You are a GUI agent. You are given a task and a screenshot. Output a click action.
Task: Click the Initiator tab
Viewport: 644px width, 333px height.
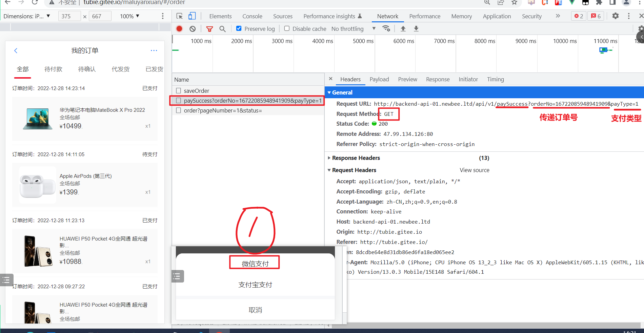[468, 79]
